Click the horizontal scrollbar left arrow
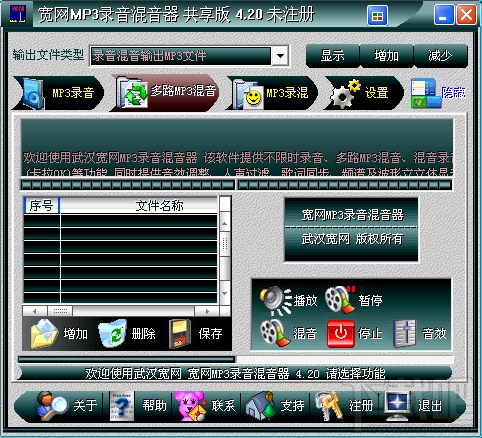The width and height of the screenshot is (482, 438). point(35,311)
